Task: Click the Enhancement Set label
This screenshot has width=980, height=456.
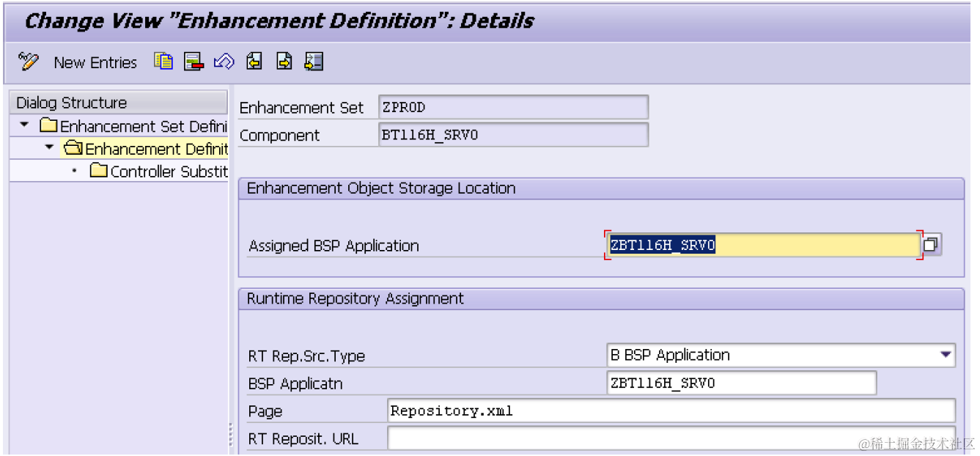Action: 301,108
